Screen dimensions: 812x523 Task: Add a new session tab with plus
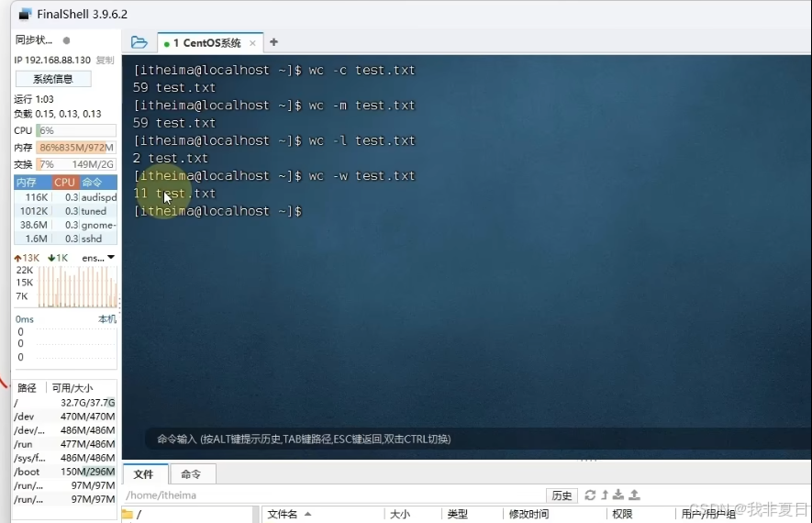coord(274,42)
